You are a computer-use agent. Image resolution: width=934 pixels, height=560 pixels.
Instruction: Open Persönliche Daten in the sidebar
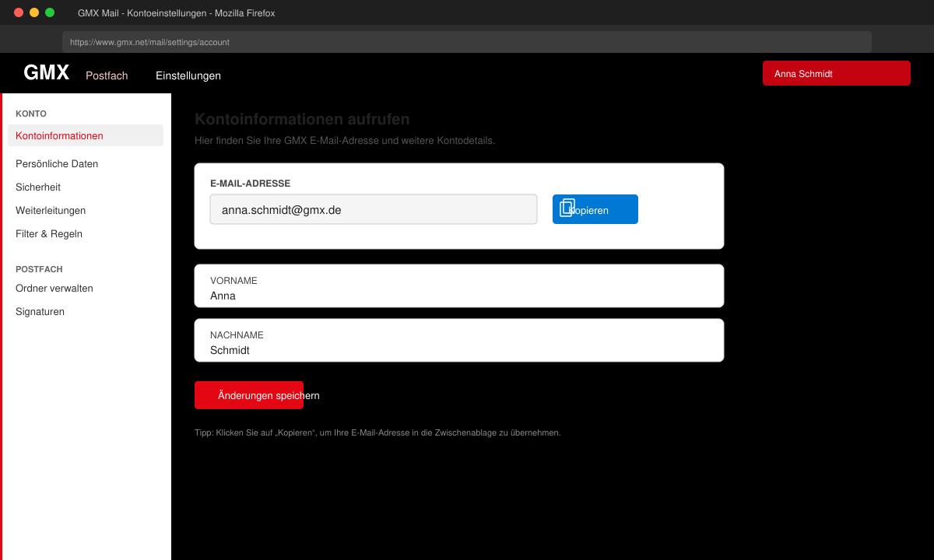coord(57,164)
